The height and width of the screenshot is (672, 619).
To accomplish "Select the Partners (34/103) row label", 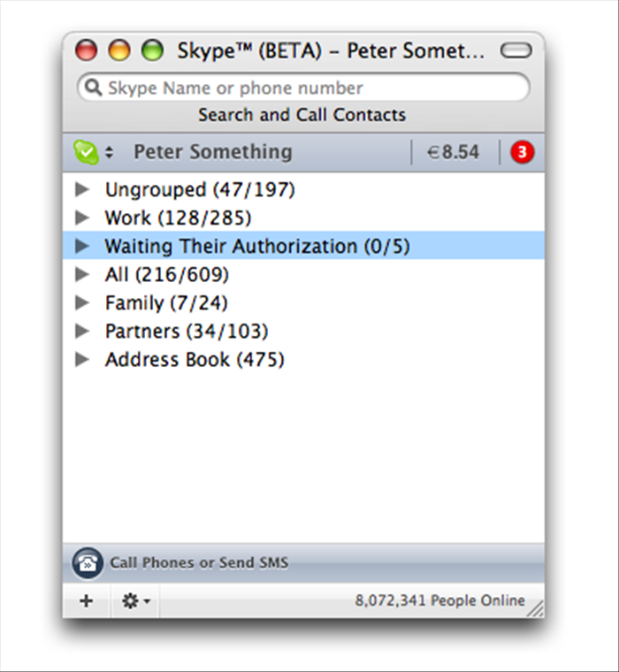I will click(x=187, y=332).
